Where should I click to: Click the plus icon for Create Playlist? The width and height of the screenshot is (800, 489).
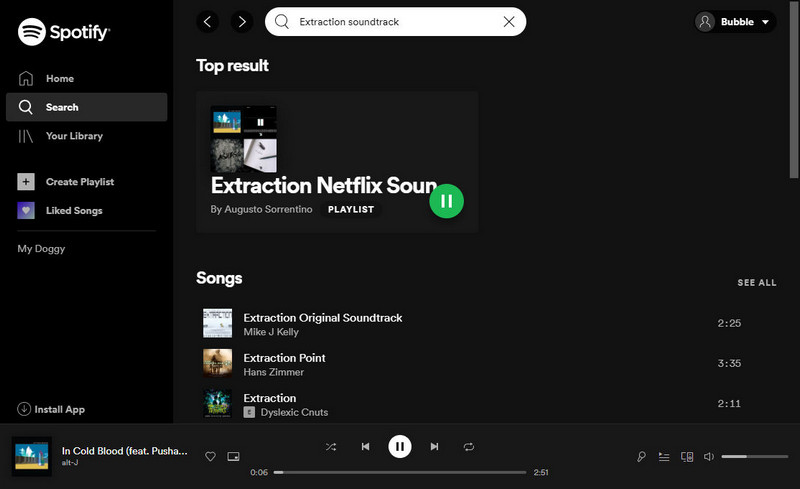[x=26, y=182]
